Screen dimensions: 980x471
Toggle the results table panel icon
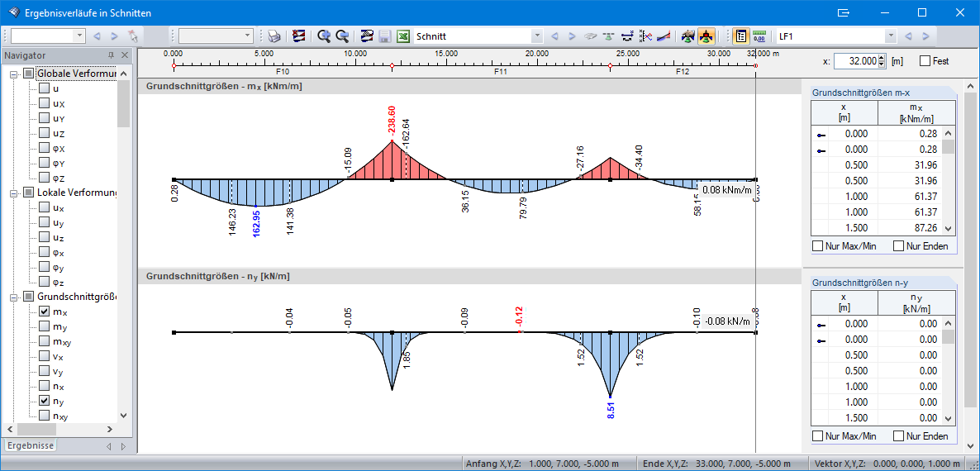pyautogui.click(x=740, y=36)
